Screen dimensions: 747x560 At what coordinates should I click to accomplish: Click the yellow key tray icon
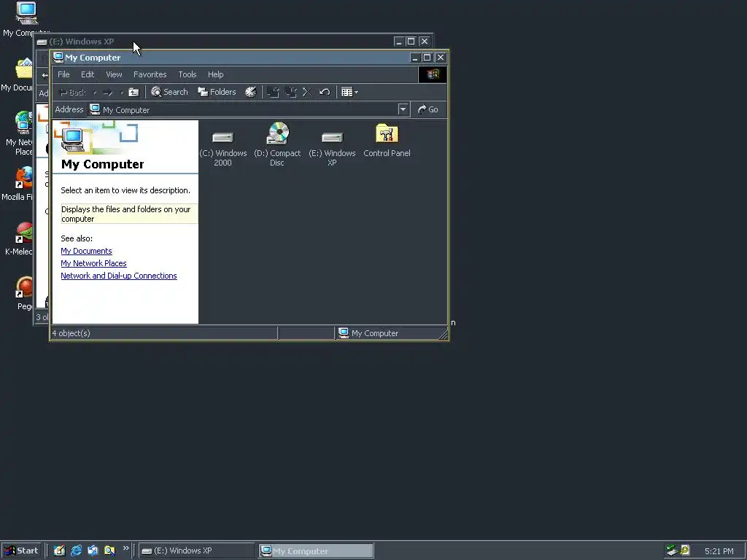684,550
